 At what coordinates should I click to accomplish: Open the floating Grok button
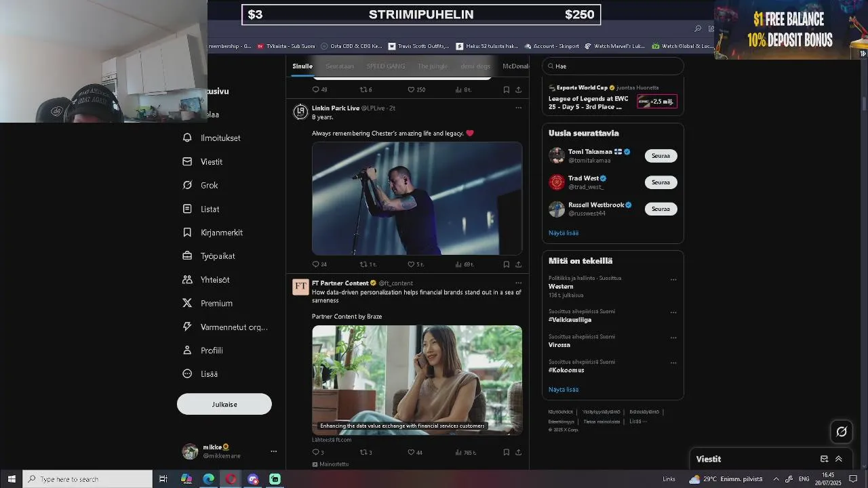pos(842,431)
